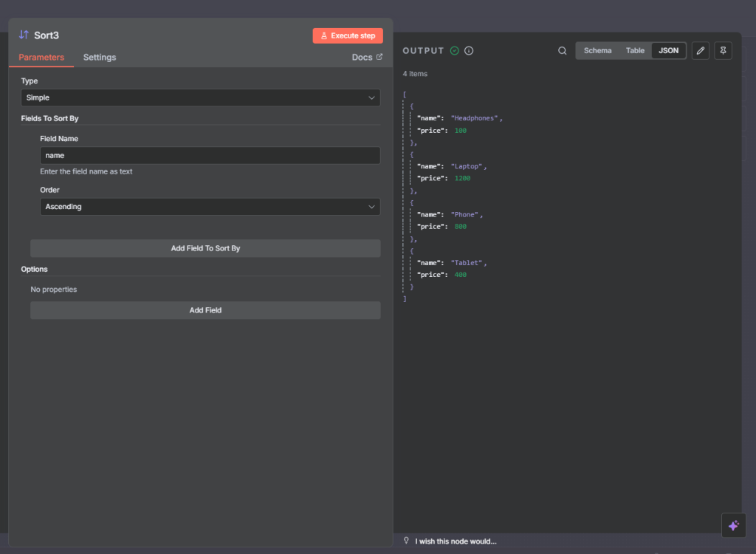Viewport: 756px width, 554px height.
Task: Expand the Order dropdown set to Ascending
Action: (x=210, y=207)
